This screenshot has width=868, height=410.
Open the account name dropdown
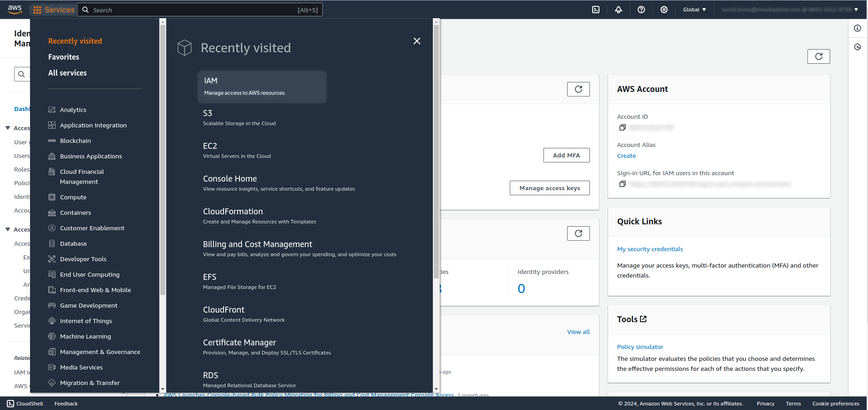790,10
